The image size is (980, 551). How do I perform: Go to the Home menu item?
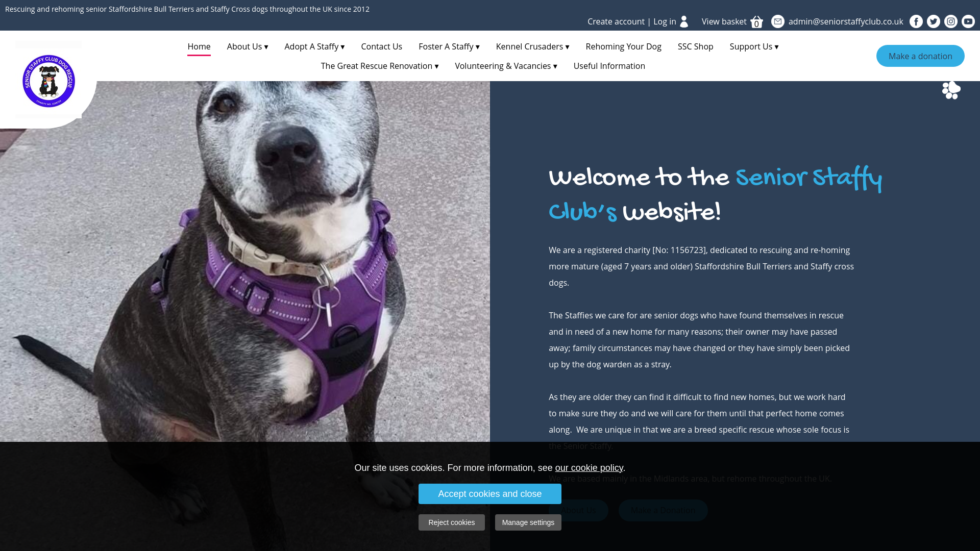[x=199, y=46]
